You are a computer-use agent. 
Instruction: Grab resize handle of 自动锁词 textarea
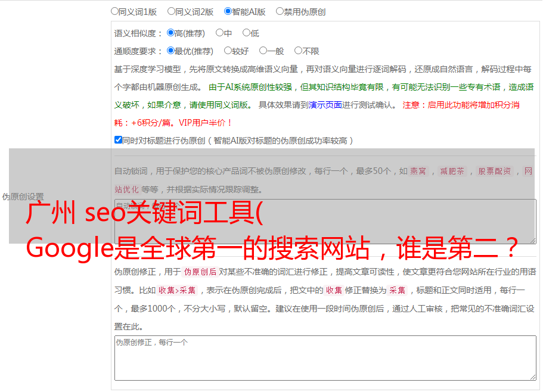pos(533,241)
